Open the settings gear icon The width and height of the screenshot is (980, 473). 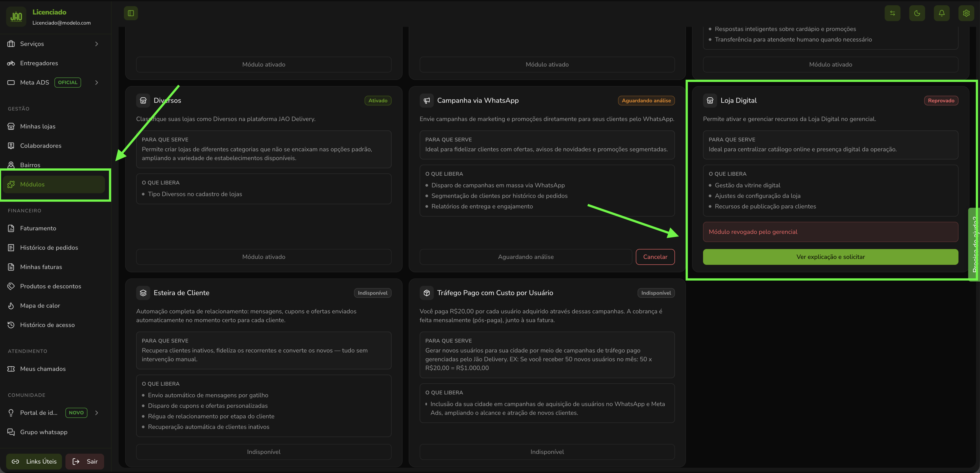pyautogui.click(x=966, y=13)
